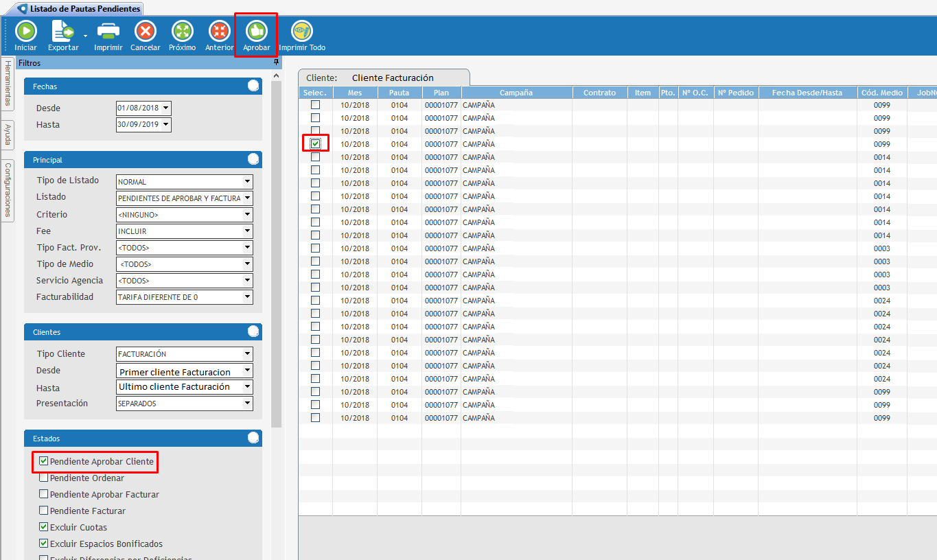This screenshot has width=937, height=560.
Task: Click the Imprimir Todo icon
Action: [302, 32]
